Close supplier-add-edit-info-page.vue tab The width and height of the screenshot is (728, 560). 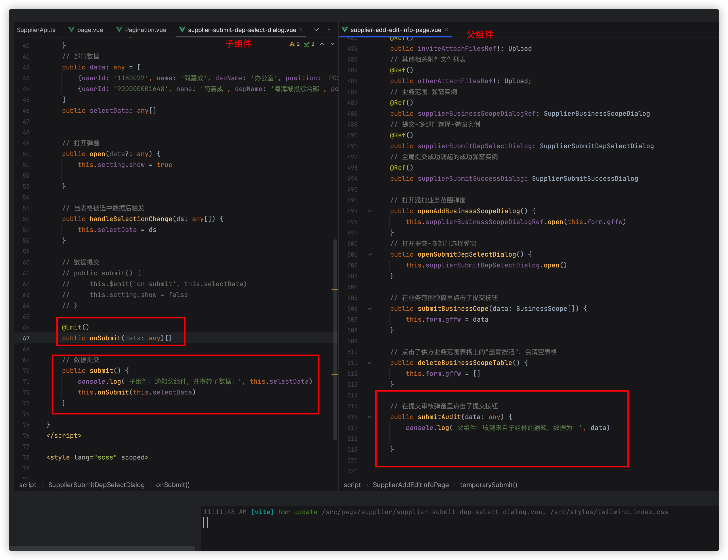coord(446,30)
